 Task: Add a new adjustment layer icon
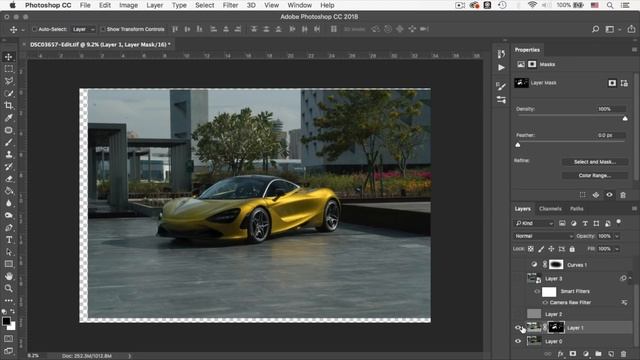(586, 354)
